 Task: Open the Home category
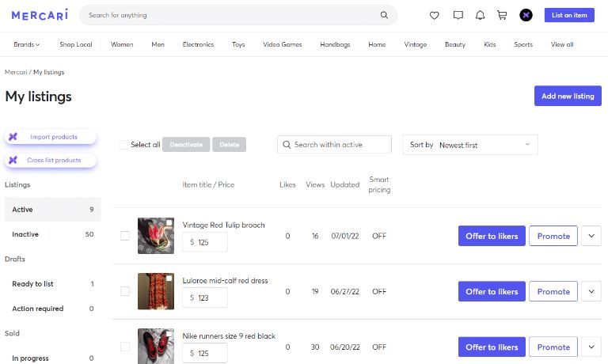(x=377, y=44)
